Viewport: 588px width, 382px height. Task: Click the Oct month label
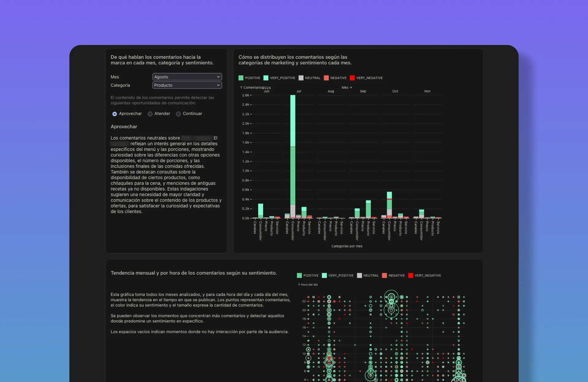[x=395, y=91]
